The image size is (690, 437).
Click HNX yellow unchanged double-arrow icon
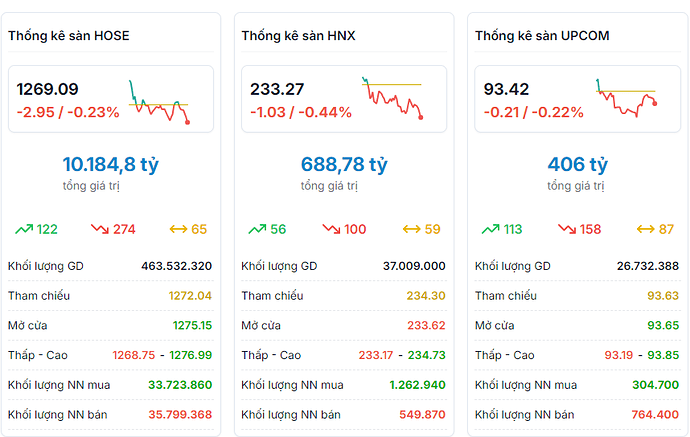[x=411, y=229]
